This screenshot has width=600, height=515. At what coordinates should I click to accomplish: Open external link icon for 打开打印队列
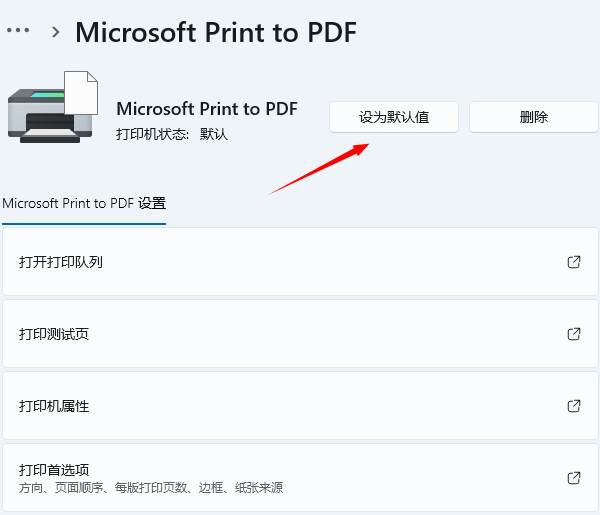[574, 262]
